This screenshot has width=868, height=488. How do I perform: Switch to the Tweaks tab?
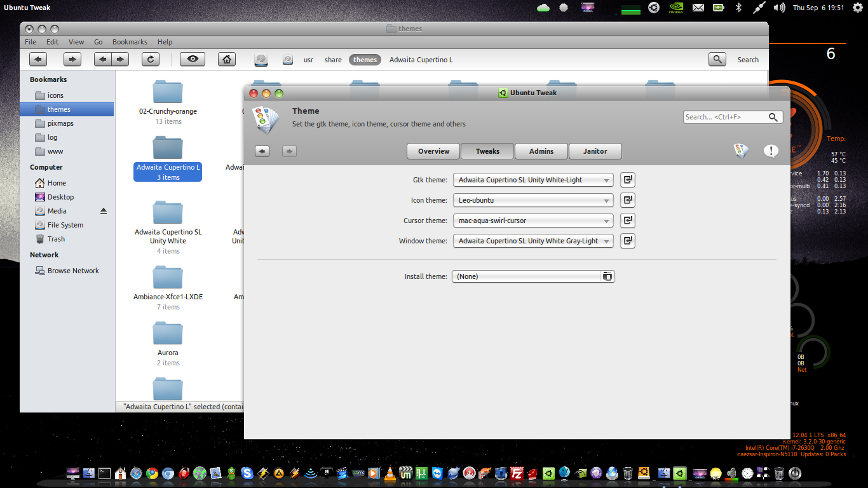487,151
